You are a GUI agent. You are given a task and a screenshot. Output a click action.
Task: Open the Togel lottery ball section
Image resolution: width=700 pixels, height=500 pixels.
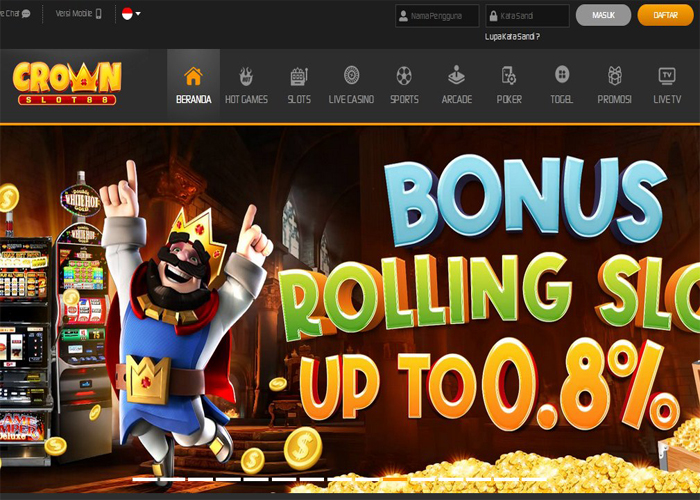[562, 85]
